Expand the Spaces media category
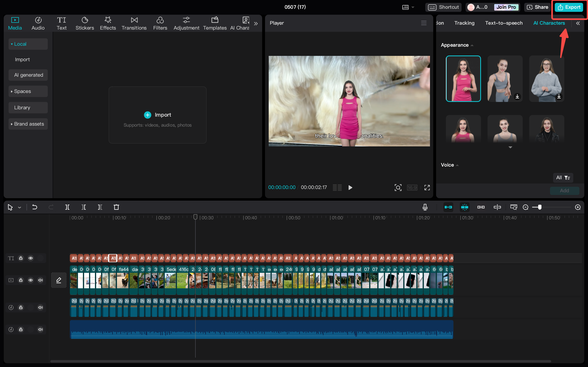588x367 pixels. (22, 91)
